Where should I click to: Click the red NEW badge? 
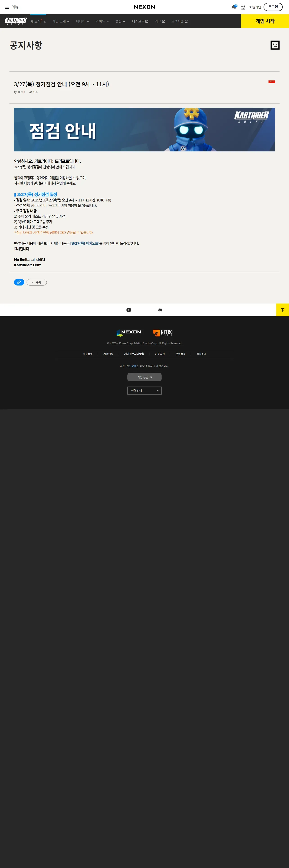click(271, 82)
